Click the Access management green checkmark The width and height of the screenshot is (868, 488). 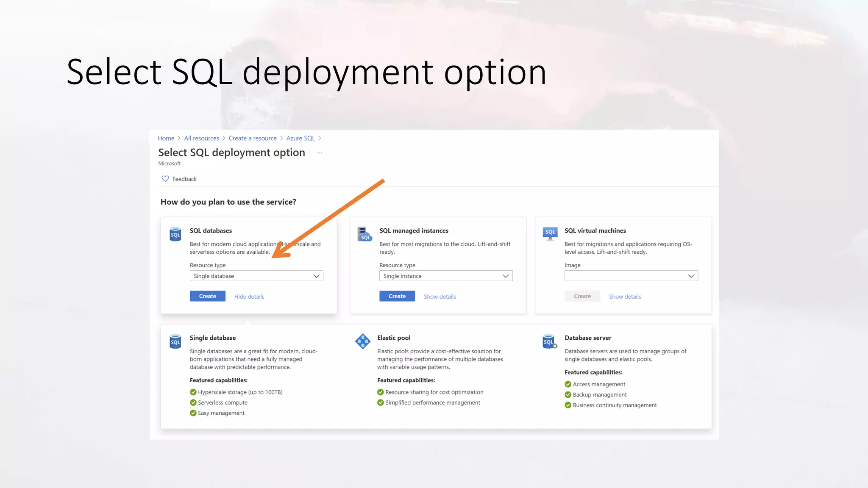pyautogui.click(x=568, y=384)
